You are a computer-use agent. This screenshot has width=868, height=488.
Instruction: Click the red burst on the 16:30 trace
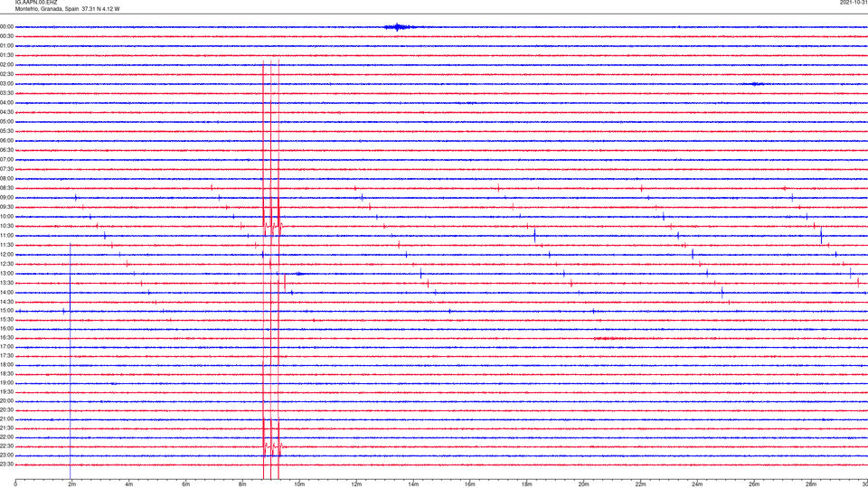(x=609, y=338)
